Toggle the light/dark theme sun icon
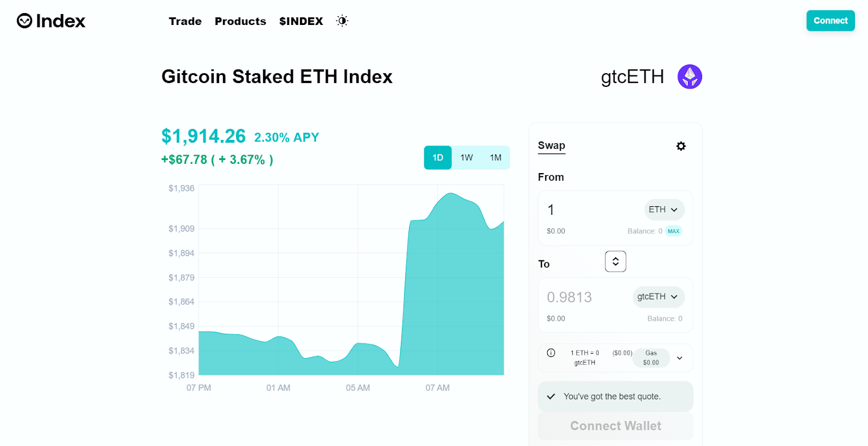868x446 pixels. tap(342, 21)
